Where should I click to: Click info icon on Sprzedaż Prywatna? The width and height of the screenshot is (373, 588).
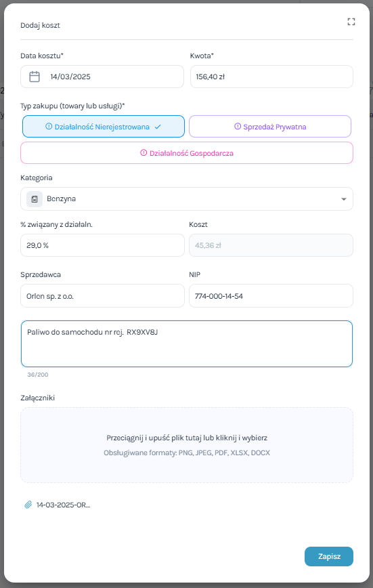point(238,127)
